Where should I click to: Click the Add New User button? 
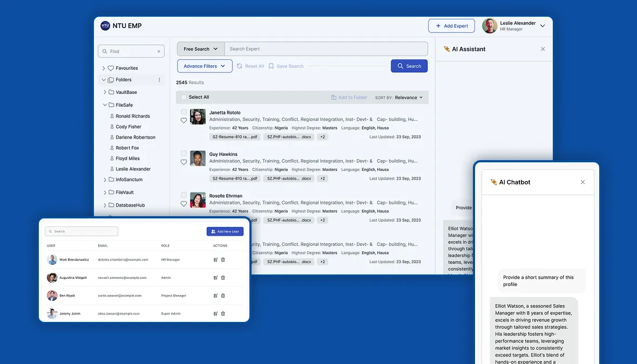[225, 231]
